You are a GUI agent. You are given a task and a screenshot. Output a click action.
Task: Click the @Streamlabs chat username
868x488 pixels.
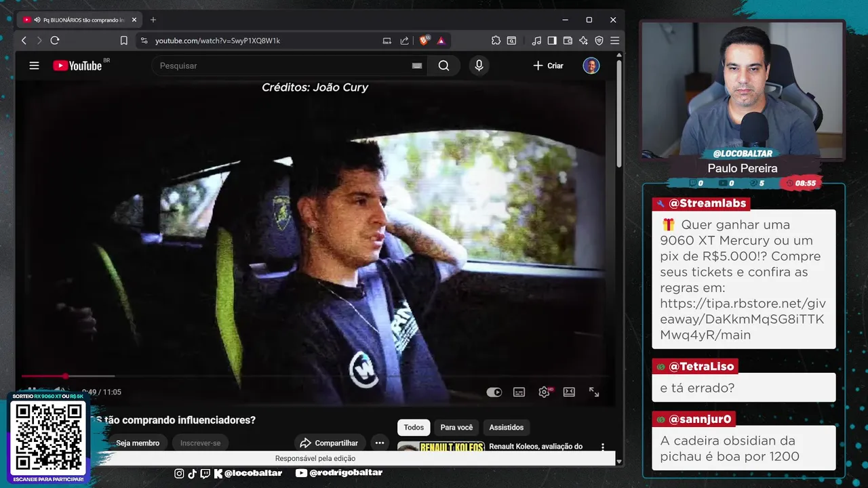pos(707,203)
